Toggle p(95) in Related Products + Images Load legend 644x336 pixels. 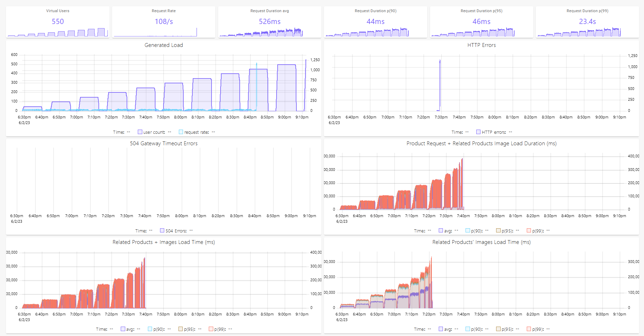(180, 329)
